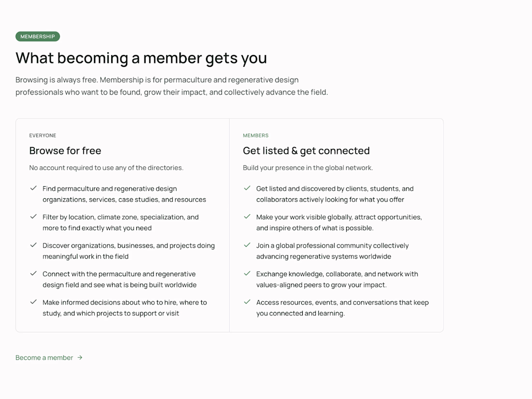Screen dimensions: 532x399
Task: Click checkmark beside Make informed decisions about hiring
Action: [x=33, y=302]
